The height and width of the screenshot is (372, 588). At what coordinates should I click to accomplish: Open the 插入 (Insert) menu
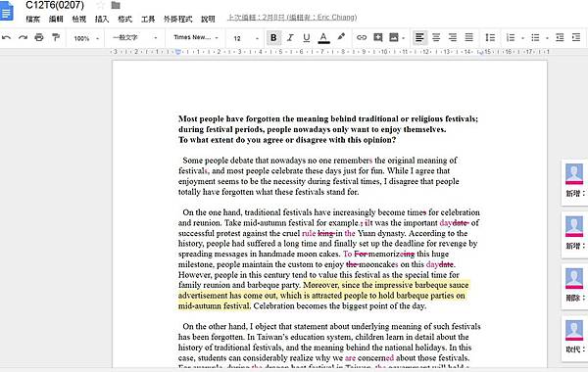(x=102, y=19)
